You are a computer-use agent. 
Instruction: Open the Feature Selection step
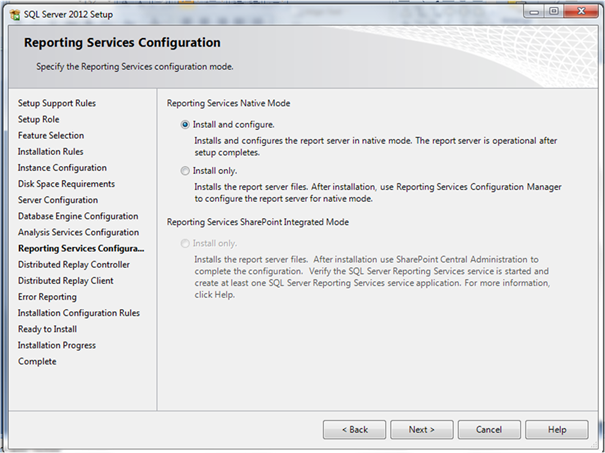coord(51,135)
